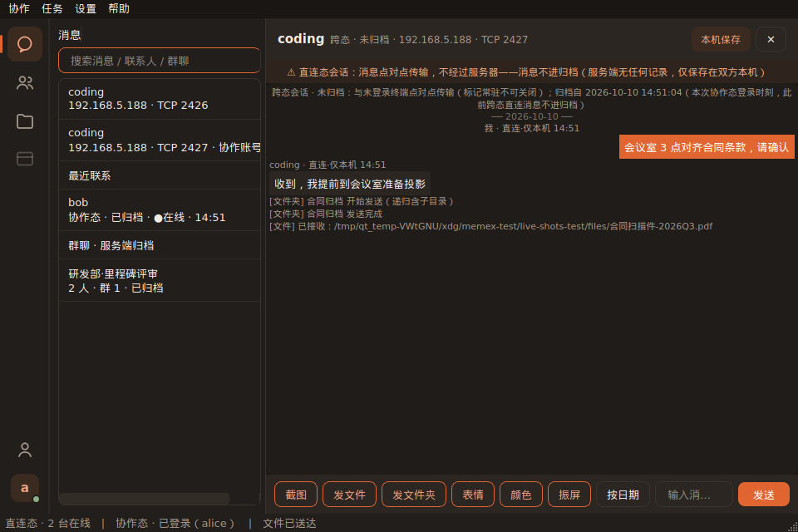Click the horizontal scrollbar of the message list
This screenshot has height=532, width=798.
pos(144,499)
